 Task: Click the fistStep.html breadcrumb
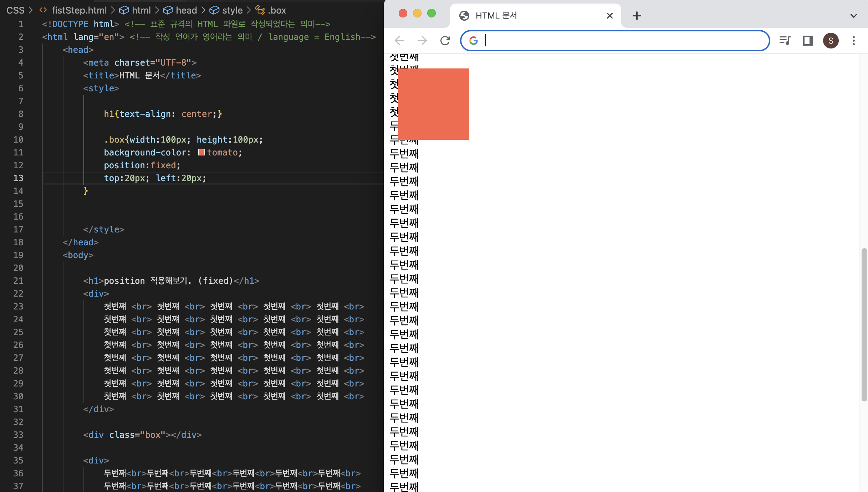[78, 10]
